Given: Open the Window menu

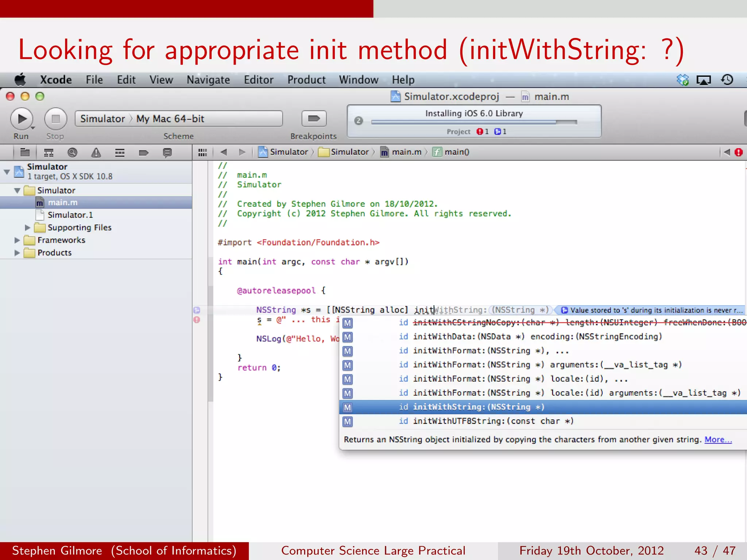Looking at the screenshot, I should pyautogui.click(x=359, y=80).
